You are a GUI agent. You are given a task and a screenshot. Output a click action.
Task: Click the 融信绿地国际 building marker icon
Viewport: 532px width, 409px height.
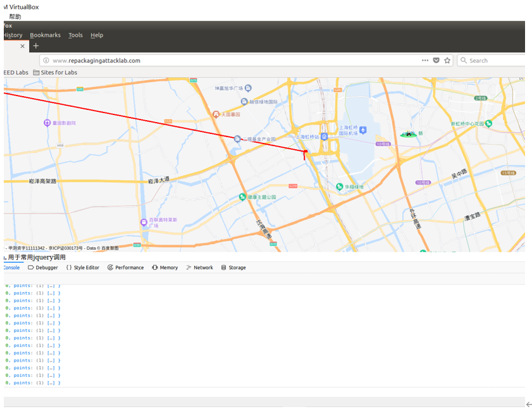click(x=244, y=101)
